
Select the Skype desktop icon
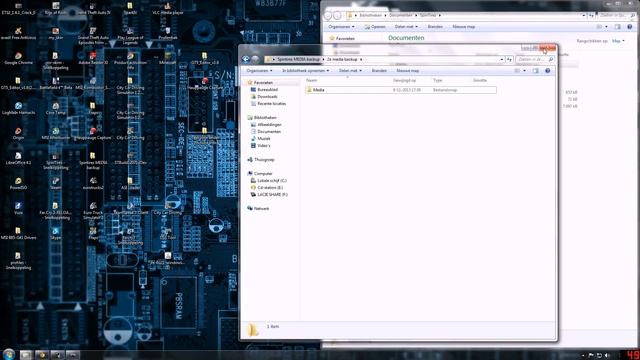tap(56, 233)
